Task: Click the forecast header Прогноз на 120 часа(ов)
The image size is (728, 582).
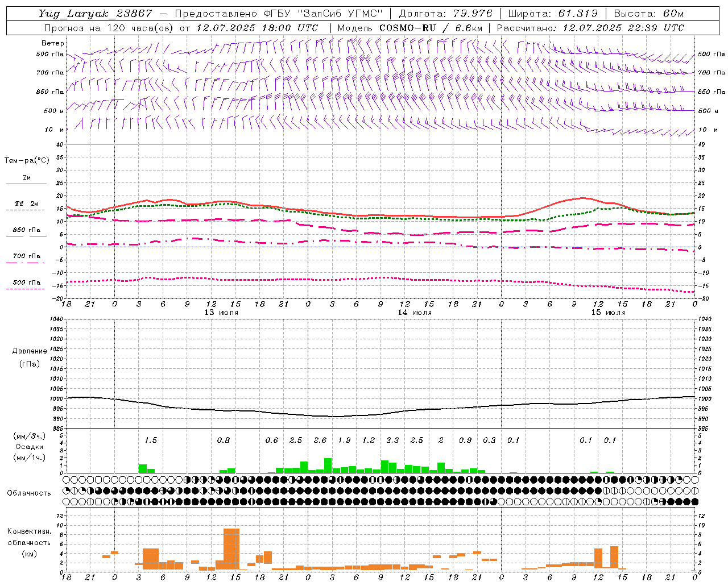Action: click(x=110, y=28)
